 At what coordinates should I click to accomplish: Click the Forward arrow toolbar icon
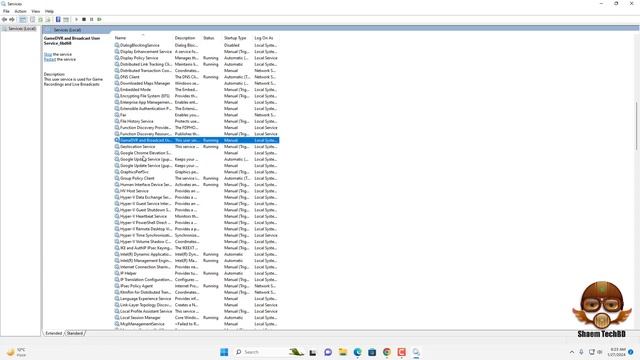(x=12, y=20)
